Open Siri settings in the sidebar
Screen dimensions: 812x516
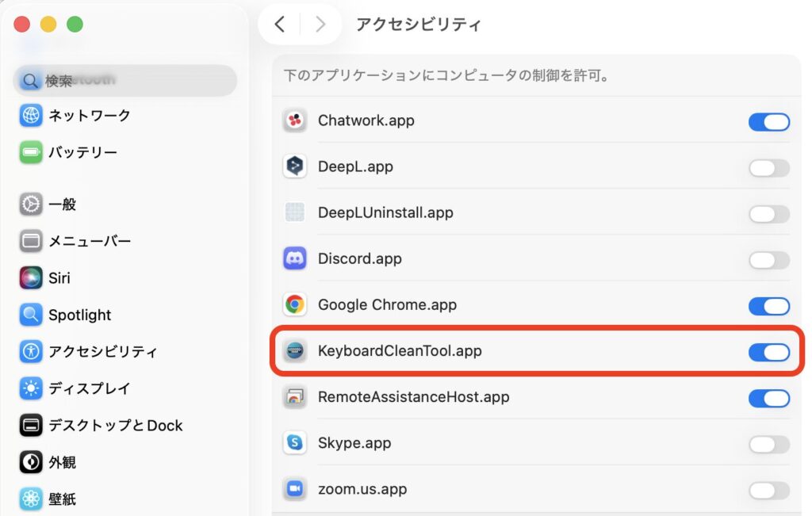click(59, 278)
